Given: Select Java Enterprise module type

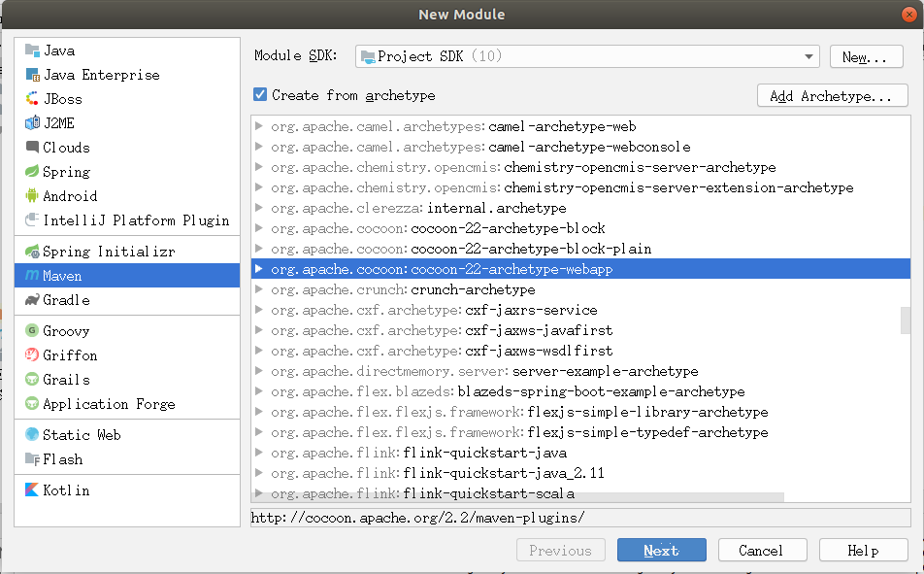Looking at the screenshot, I should (x=101, y=75).
